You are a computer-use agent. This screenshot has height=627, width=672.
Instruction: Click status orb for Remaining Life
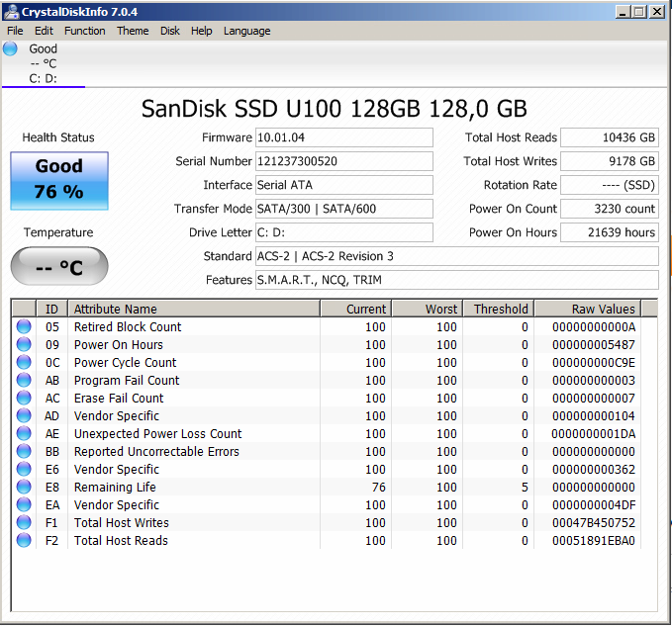[24, 487]
